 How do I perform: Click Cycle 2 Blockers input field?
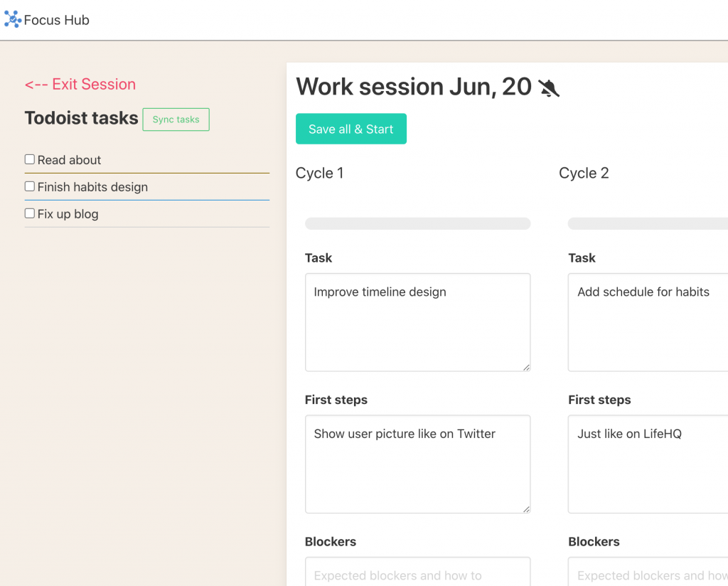(648, 572)
